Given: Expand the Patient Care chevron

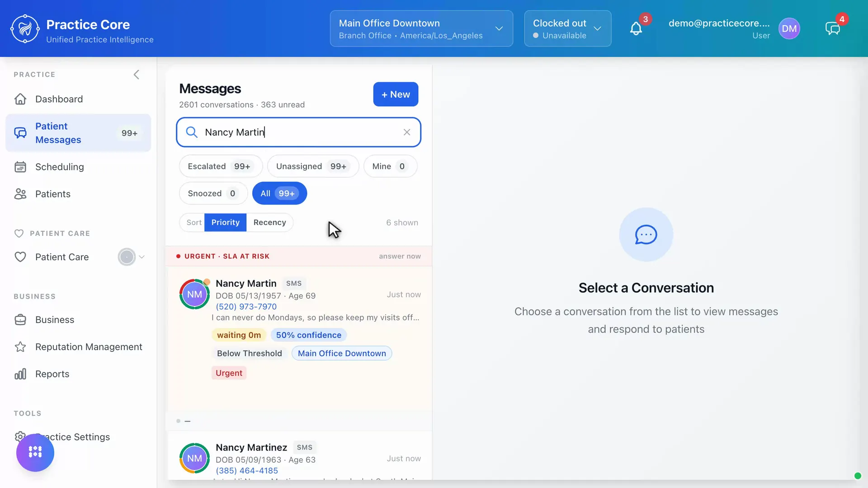Looking at the screenshot, I should coord(142,257).
